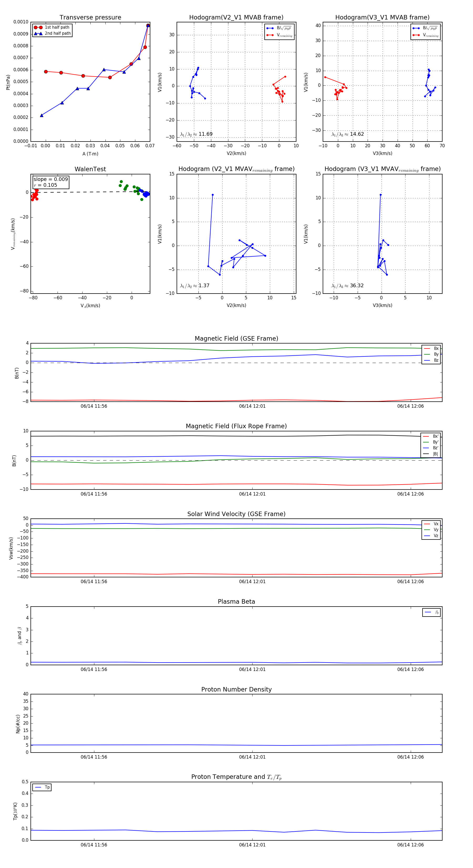473x868 pixels.
Task: Click the 'r = 0.105' annotation
Action: [x=45, y=185]
